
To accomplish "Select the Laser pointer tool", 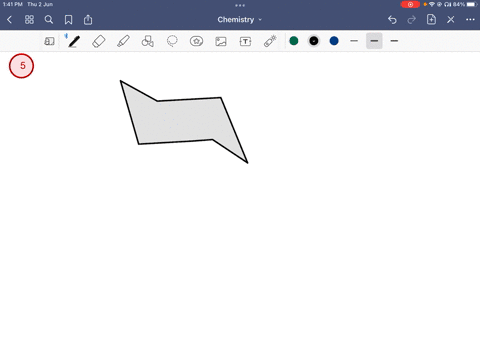I will (x=270, y=41).
